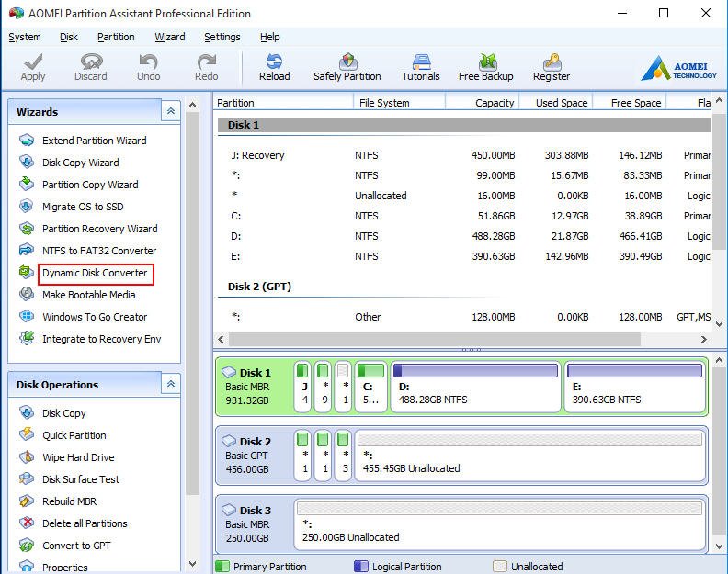Screen dimensions: 728x574
Task: Open Windows To Go Creator icon
Action: point(27,317)
